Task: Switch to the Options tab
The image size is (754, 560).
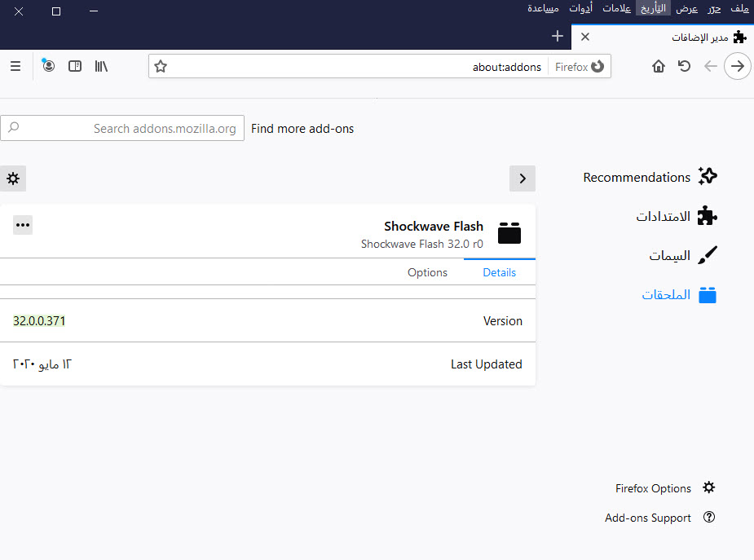Action: (x=427, y=272)
